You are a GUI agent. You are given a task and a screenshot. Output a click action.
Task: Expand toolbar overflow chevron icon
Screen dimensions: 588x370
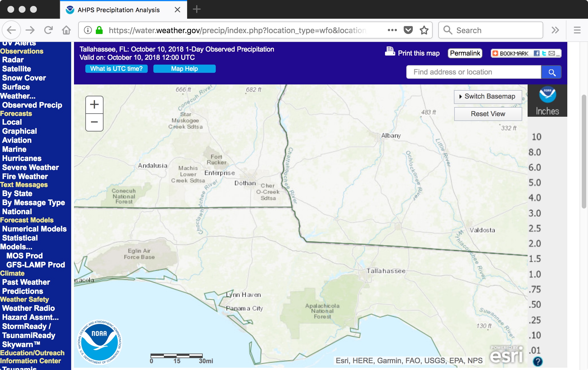pos(555,30)
